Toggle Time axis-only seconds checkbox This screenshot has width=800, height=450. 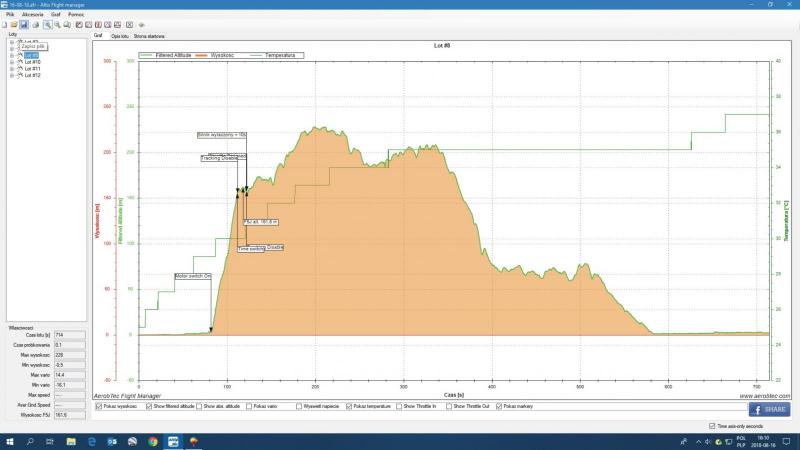tap(711, 426)
